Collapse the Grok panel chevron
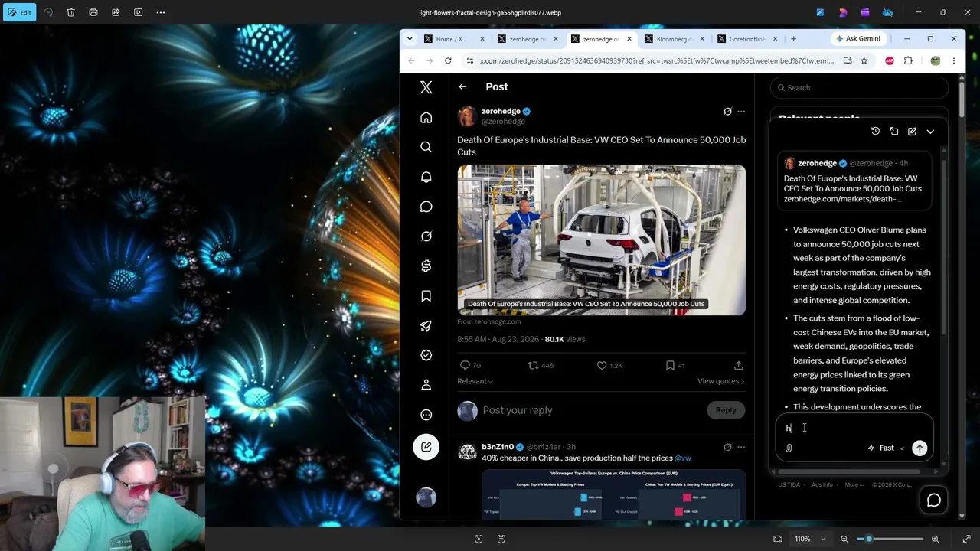Image resolution: width=980 pixels, height=551 pixels. click(x=930, y=132)
